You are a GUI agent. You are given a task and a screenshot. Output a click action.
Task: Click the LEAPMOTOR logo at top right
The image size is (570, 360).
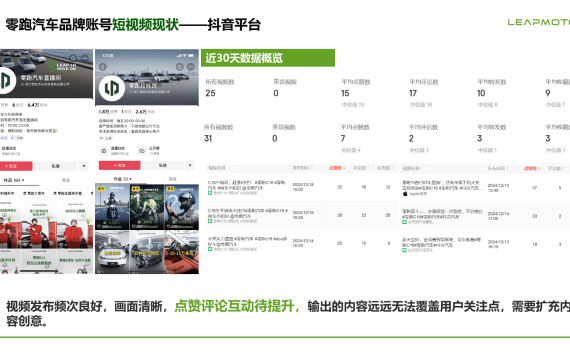[x=539, y=23]
